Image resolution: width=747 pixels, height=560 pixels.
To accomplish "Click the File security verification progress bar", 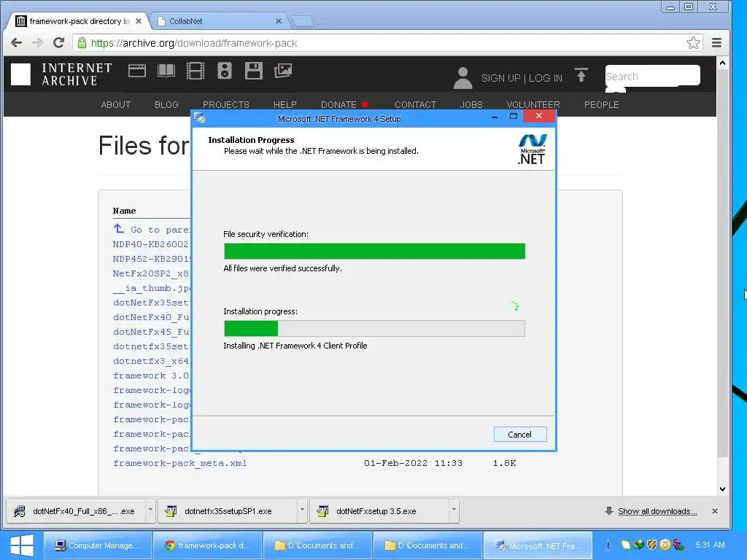I will [x=374, y=251].
